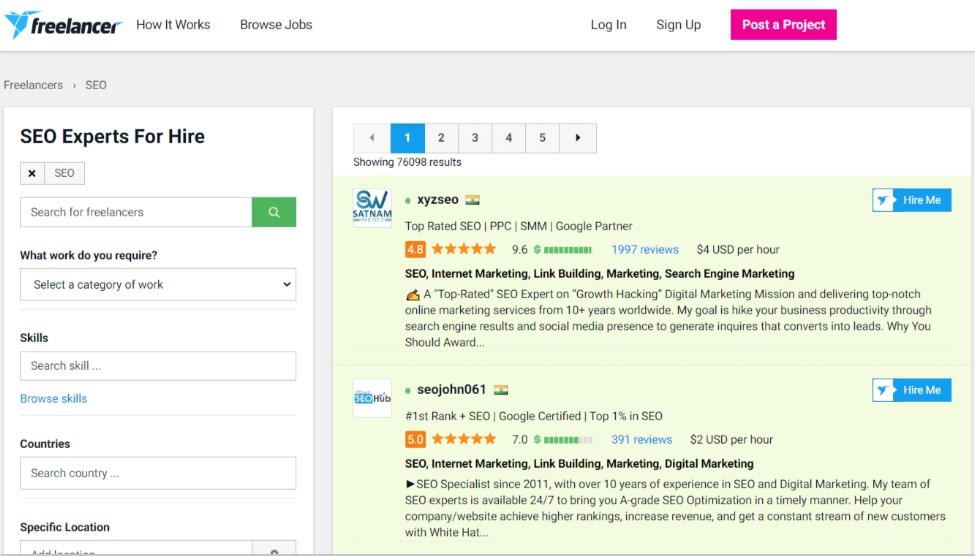The height and width of the screenshot is (556, 975).
Task: Click seojohn061 skills list line
Action: click(x=579, y=464)
